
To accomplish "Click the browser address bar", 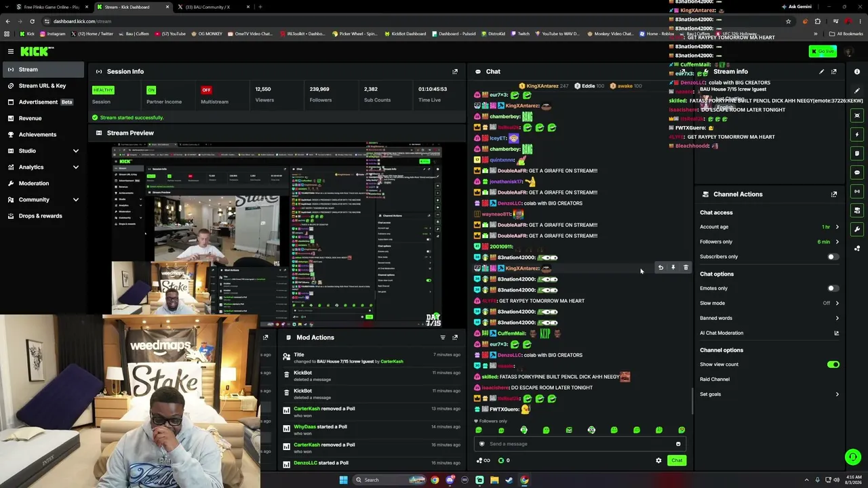I will click(407, 21).
